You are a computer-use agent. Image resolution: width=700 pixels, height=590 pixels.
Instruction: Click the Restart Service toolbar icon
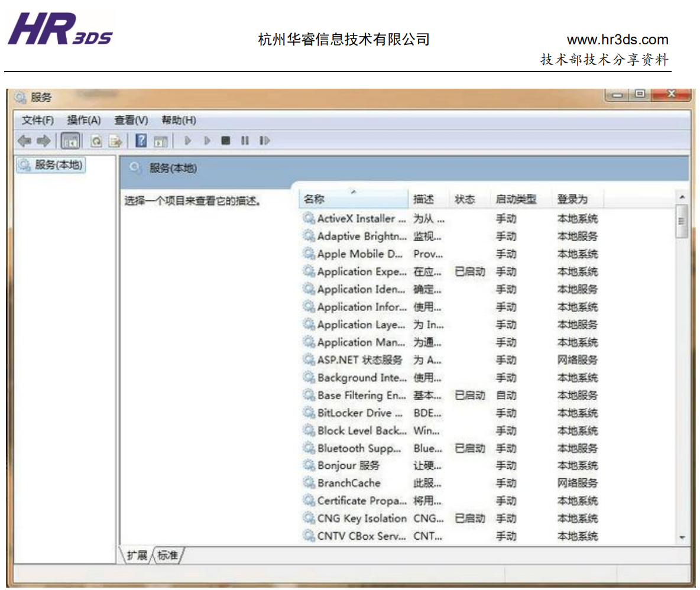pos(264,141)
